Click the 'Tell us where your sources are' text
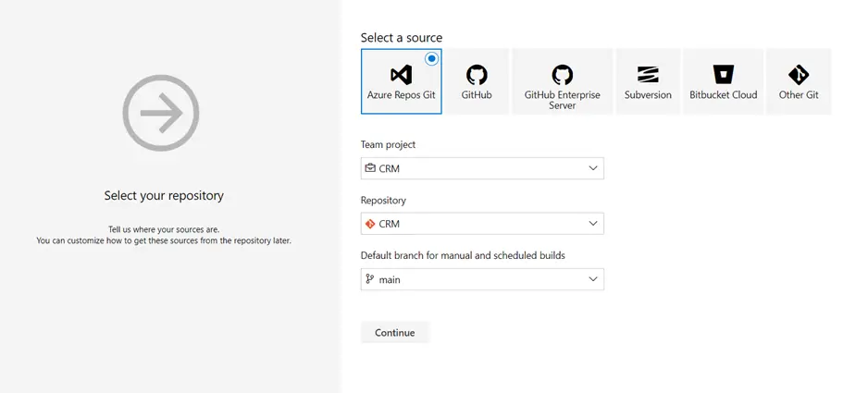The width and height of the screenshot is (868, 393). pyautogui.click(x=164, y=229)
